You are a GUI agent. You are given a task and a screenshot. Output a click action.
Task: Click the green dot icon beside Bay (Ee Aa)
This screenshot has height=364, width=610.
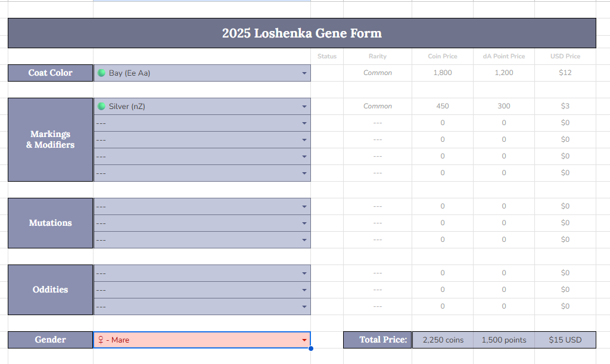pyautogui.click(x=101, y=73)
